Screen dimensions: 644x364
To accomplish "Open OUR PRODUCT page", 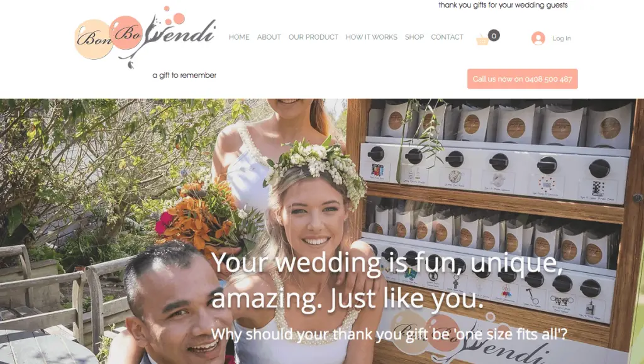I will [313, 37].
